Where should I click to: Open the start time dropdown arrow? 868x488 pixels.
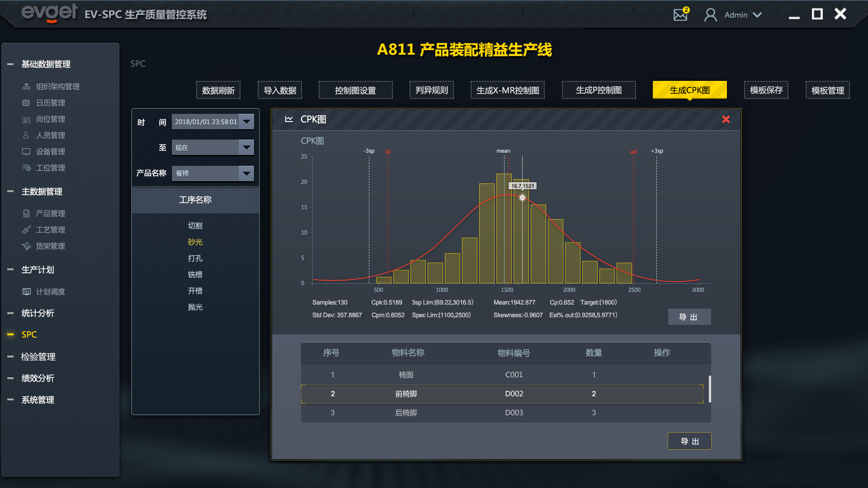click(x=246, y=122)
